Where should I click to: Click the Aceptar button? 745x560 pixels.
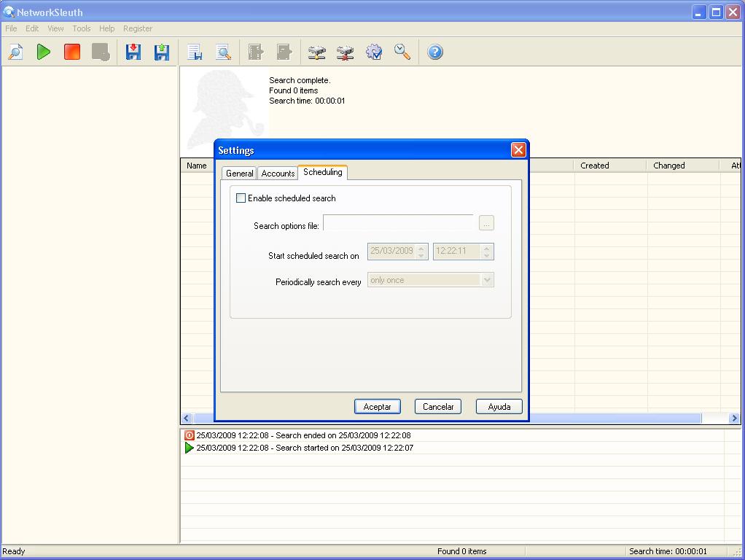pyautogui.click(x=378, y=406)
